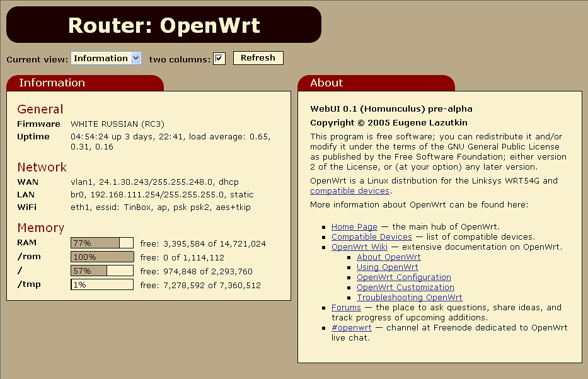The height and width of the screenshot is (379, 588).
Task: Click the WAN label
Action: [x=28, y=182]
